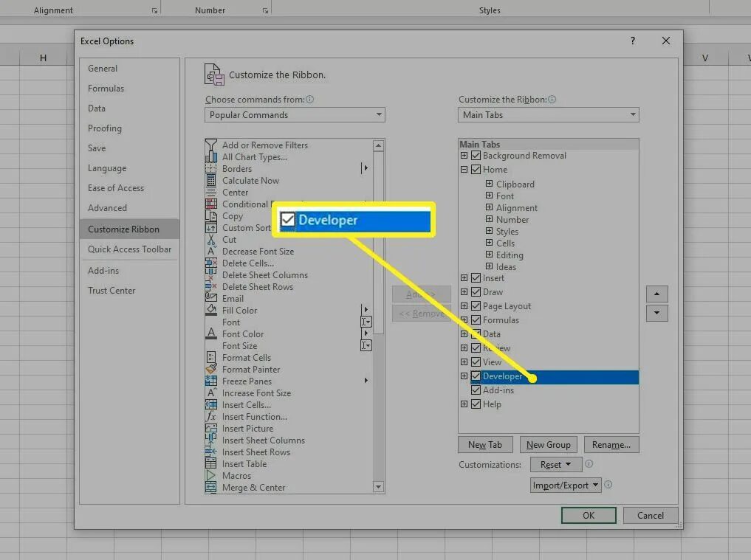This screenshot has height=560, width=751.
Task: Click the Fill Color bucket icon
Action: pyautogui.click(x=210, y=310)
